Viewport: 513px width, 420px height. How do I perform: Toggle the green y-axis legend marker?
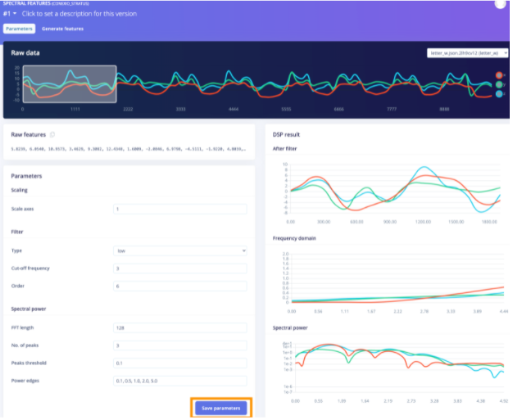pos(500,84)
